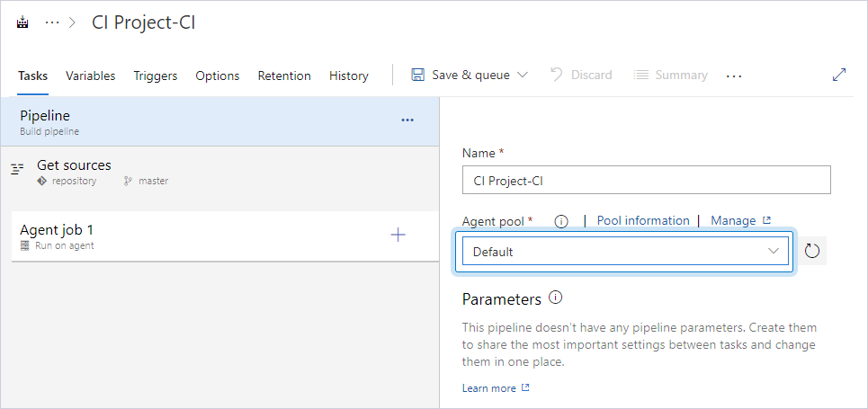868x409 pixels.
Task: Select the Pipeline build pipeline row
Action: coord(219,121)
